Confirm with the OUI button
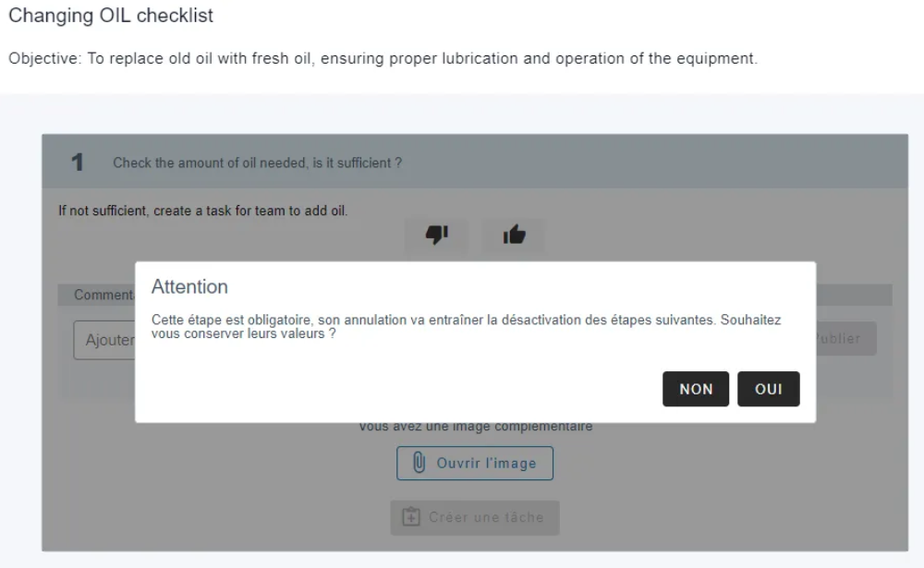The height and width of the screenshot is (568, 924). point(769,389)
